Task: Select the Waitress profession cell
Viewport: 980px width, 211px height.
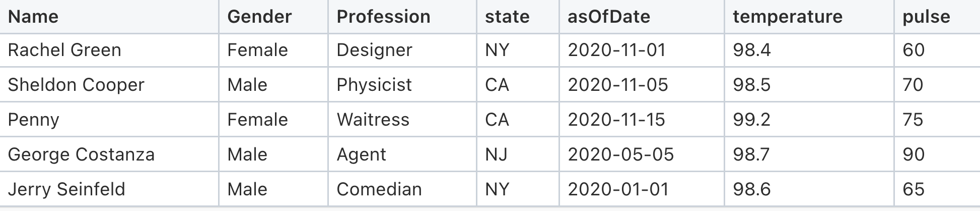Action: click(x=373, y=120)
